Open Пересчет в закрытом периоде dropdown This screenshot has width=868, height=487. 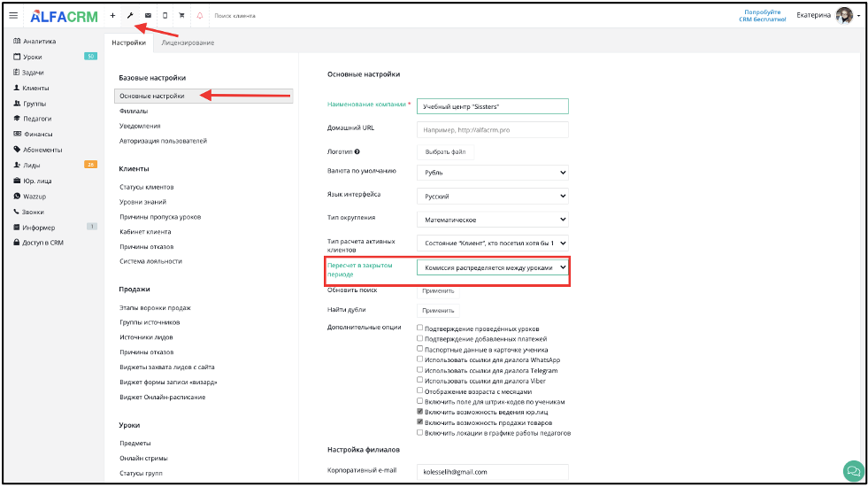tap(493, 267)
